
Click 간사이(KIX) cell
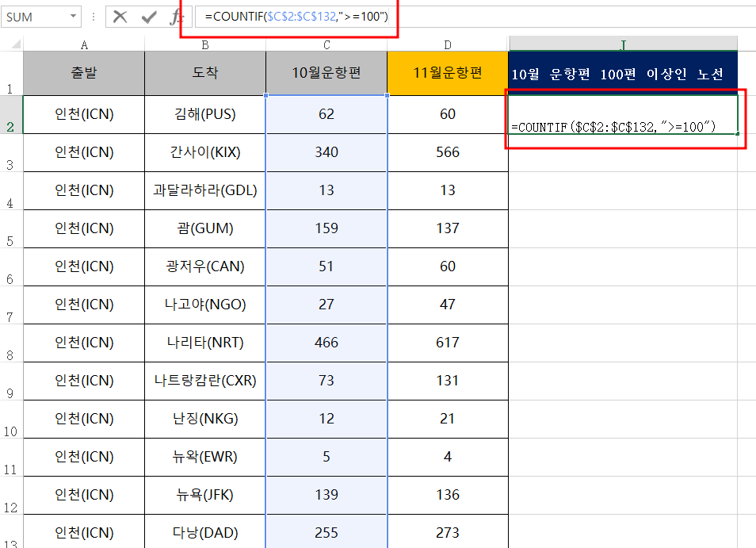[x=205, y=153]
